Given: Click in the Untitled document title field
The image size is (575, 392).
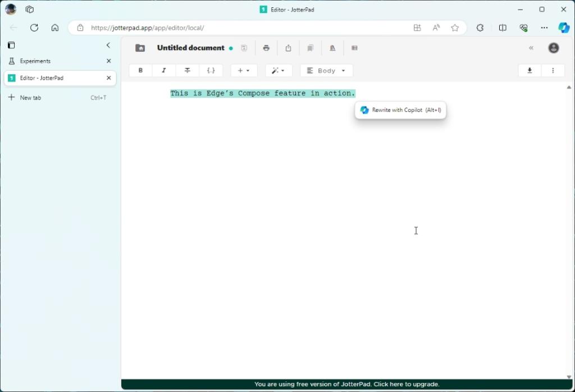Looking at the screenshot, I should pos(191,48).
